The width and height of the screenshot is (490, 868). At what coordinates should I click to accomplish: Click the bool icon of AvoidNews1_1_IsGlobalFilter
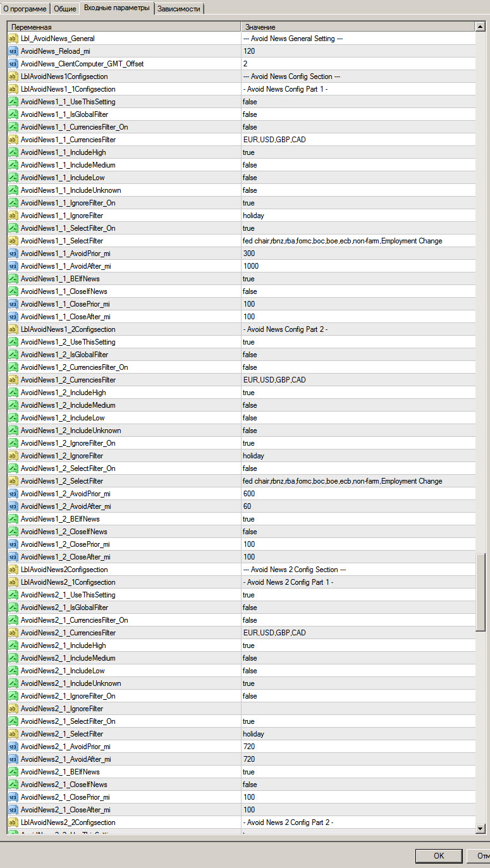[13, 114]
